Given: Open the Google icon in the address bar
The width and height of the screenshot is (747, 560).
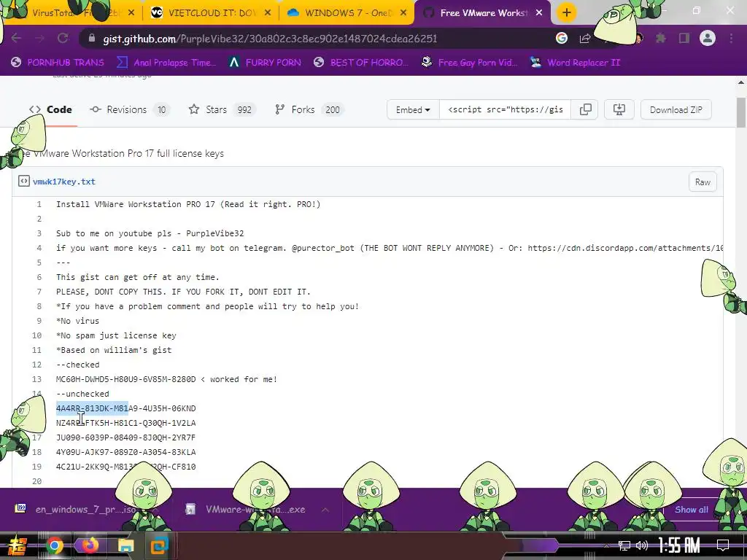Looking at the screenshot, I should [562, 38].
